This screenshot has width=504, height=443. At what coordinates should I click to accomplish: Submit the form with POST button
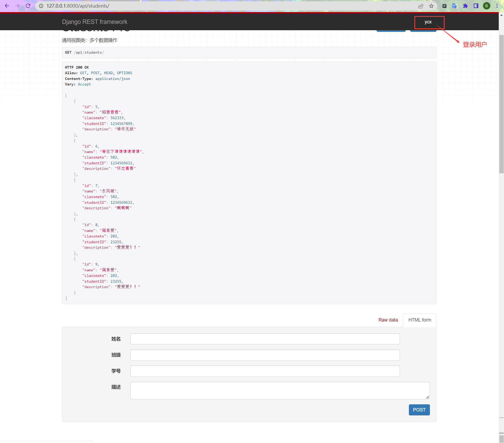tap(419, 410)
